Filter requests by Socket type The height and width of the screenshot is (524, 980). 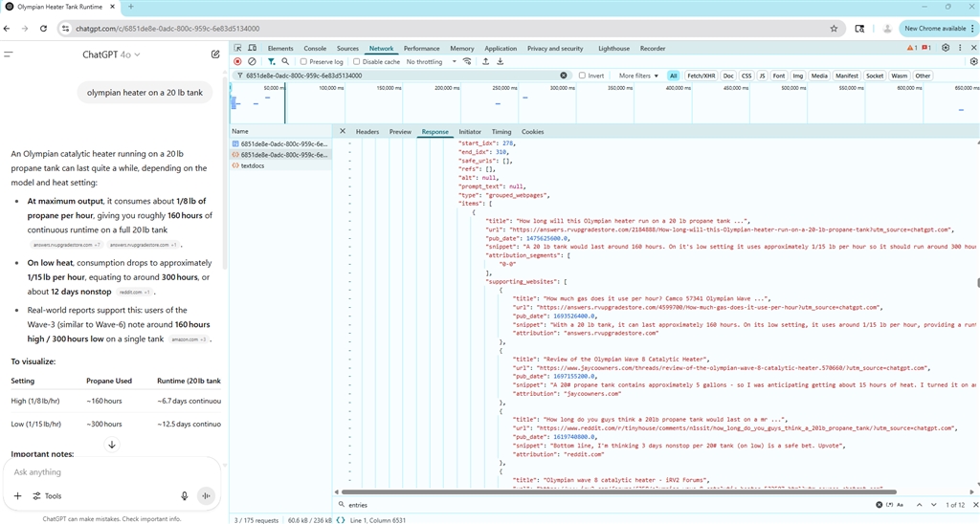tap(875, 76)
